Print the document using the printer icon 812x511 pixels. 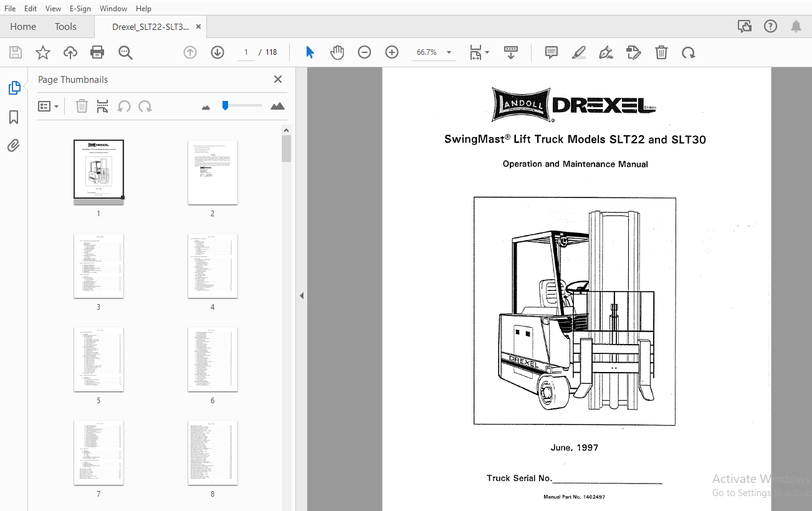pos(97,53)
